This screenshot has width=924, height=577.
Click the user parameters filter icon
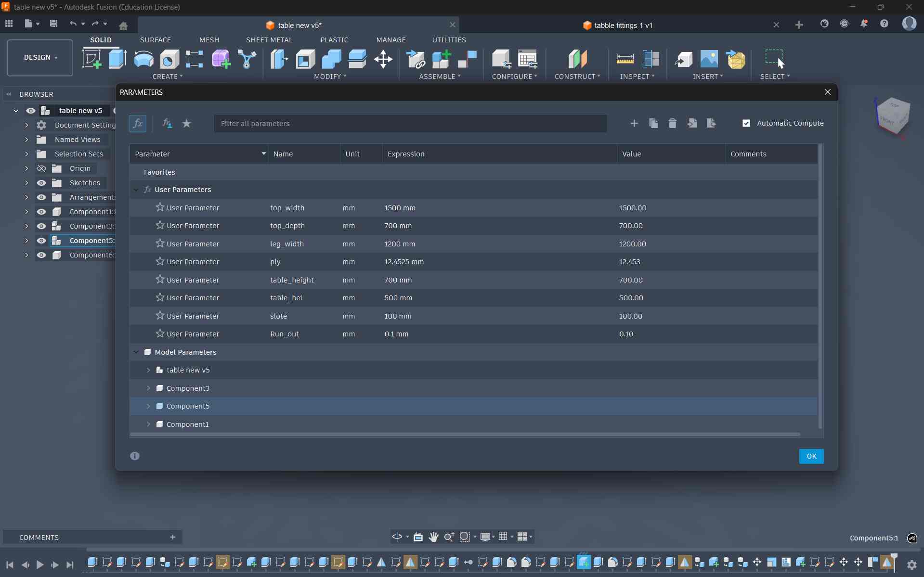click(x=167, y=124)
